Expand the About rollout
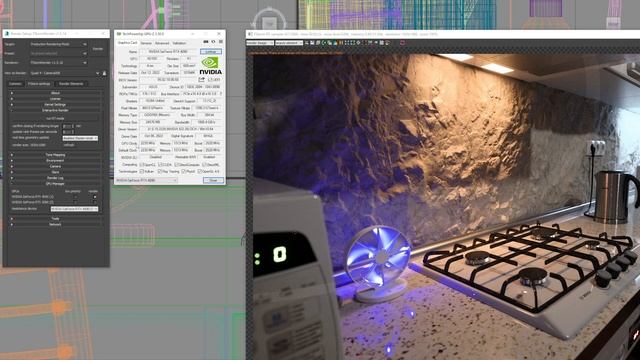 pyautogui.click(x=56, y=93)
